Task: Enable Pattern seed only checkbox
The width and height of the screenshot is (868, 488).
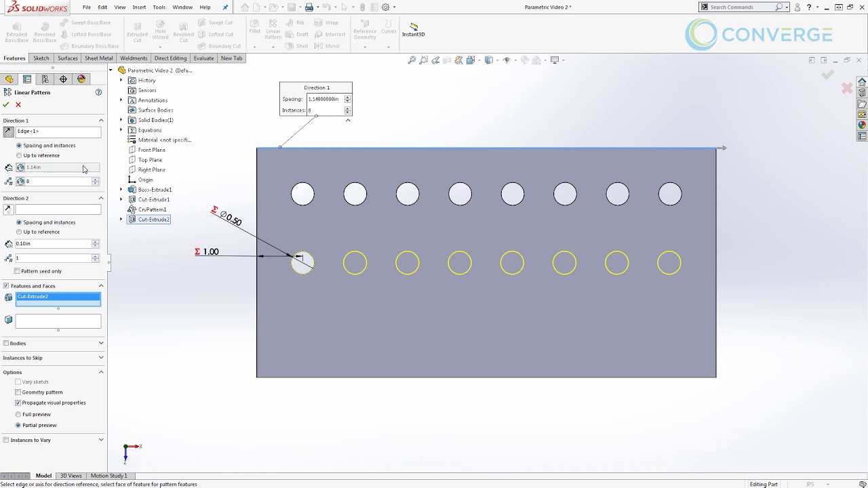Action: (18, 271)
